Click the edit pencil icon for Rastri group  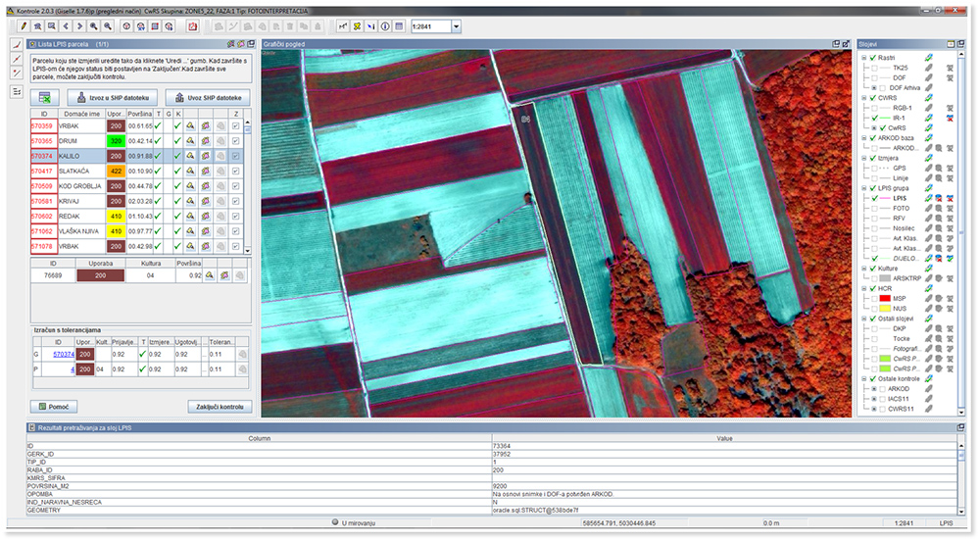[x=929, y=58]
